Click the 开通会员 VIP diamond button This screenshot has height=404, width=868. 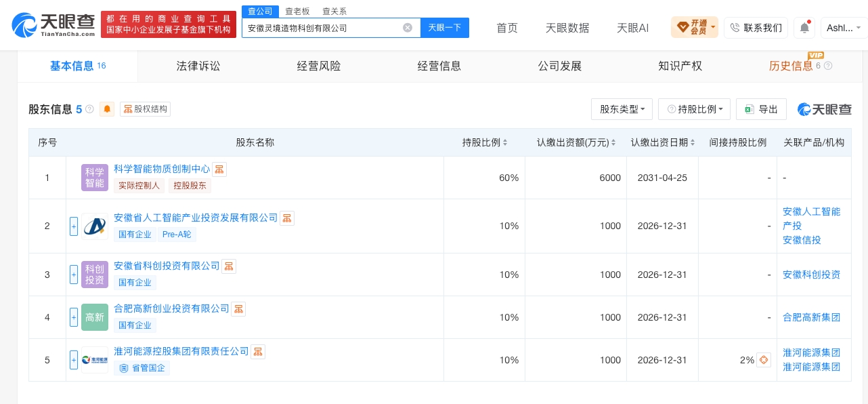click(694, 28)
